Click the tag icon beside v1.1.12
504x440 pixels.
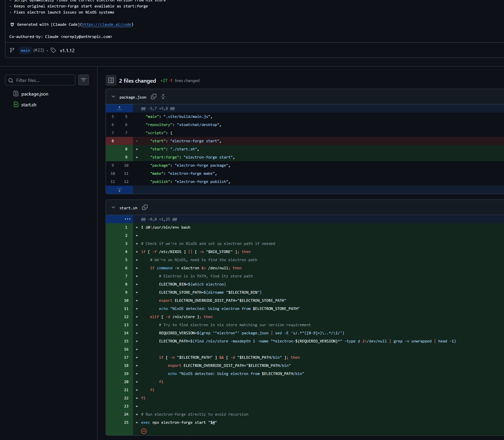[53, 50]
